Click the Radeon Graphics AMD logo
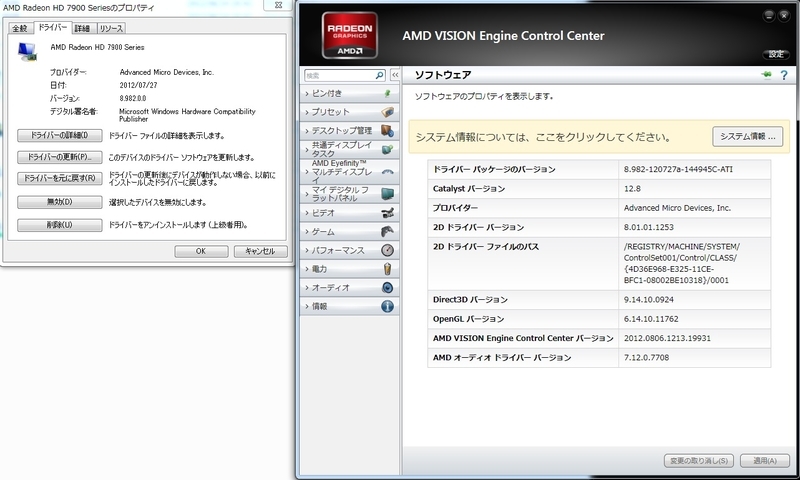The width and height of the screenshot is (800, 480). 349,36
